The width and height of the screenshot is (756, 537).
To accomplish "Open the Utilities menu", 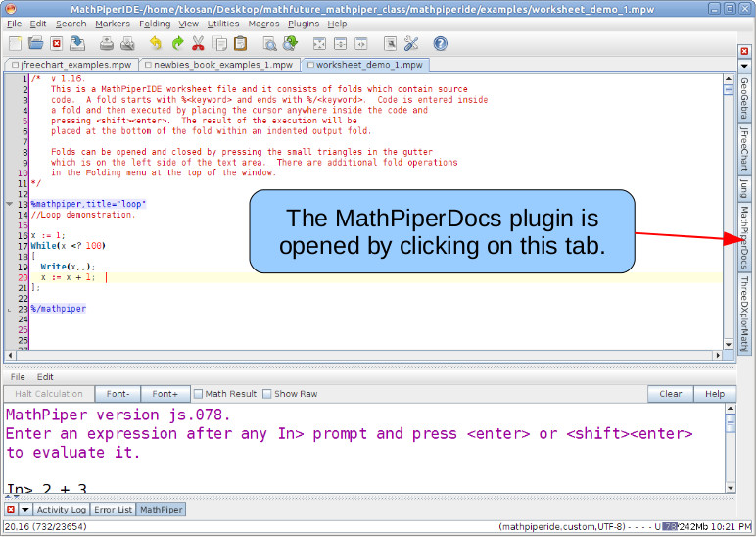I will [x=223, y=24].
